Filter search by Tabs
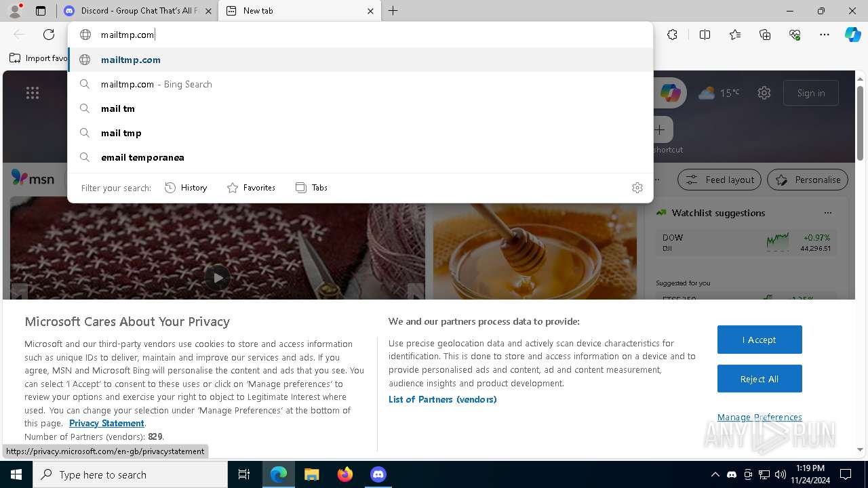868x488 pixels. click(311, 188)
